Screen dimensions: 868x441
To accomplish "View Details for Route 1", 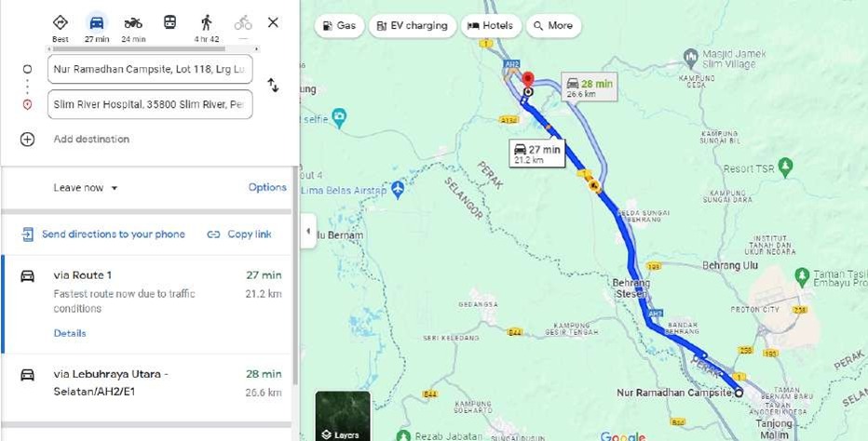I will [70, 333].
